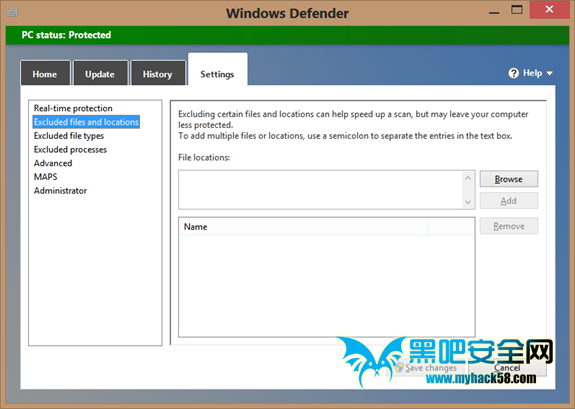
Task: Click the text box scroll up arrow
Action: point(468,178)
